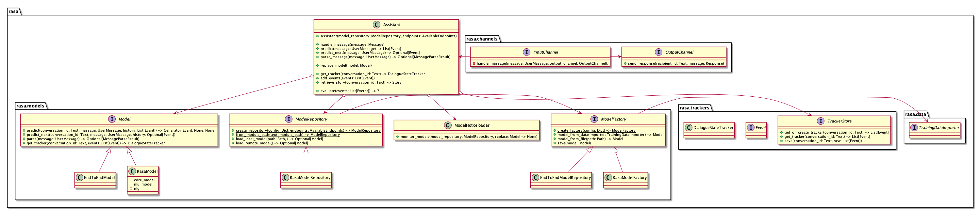The height and width of the screenshot is (211, 980).
Task: Select the rasa package label
Action: click(x=13, y=11)
